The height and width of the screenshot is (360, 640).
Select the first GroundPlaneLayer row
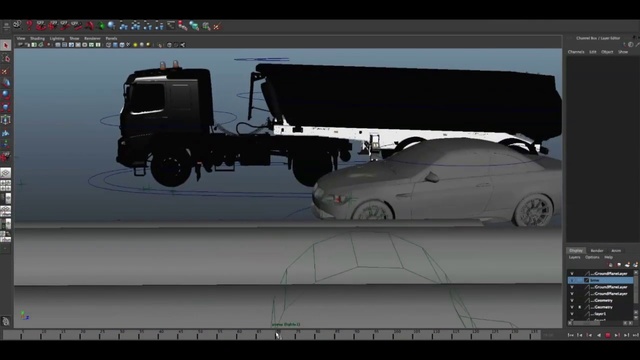pyautogui.click(x=600, y=273)
